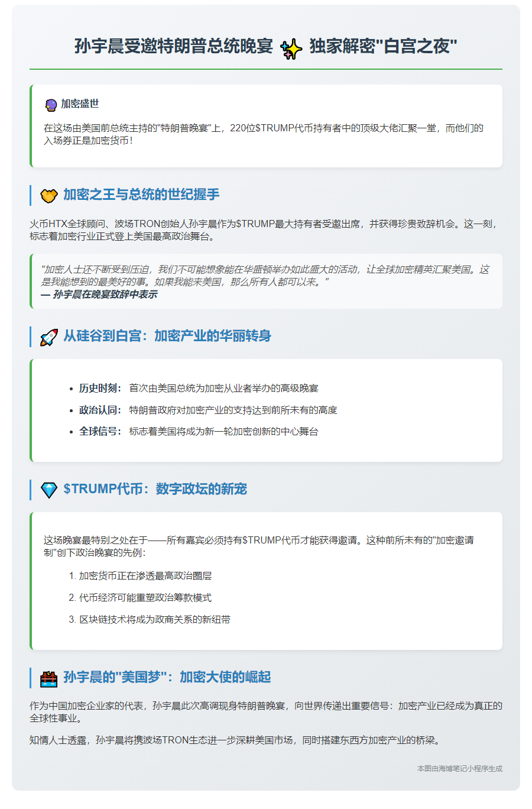This screenshot has height=809, width=532.
Task: Click the text 首次由美国总统为加密从业者举办的高级晚宴
Action: point(224,389)
